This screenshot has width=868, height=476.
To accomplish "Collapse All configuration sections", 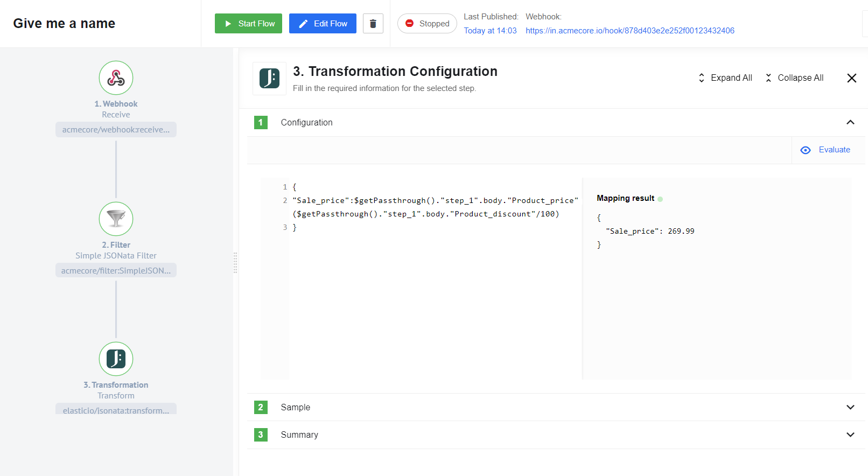I will [x=794, y=78].
